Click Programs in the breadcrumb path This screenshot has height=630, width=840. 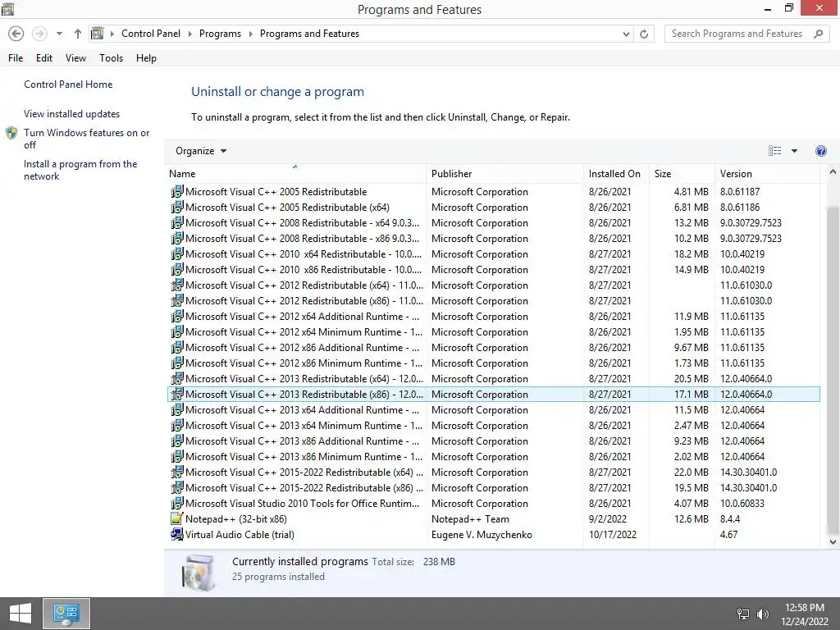tap(220, 34)
